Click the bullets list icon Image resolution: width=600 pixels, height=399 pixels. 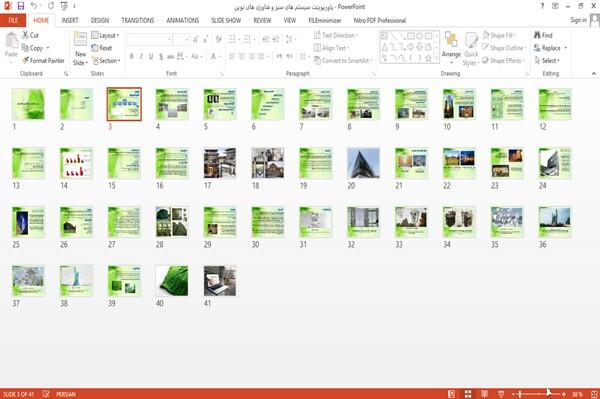232,39
